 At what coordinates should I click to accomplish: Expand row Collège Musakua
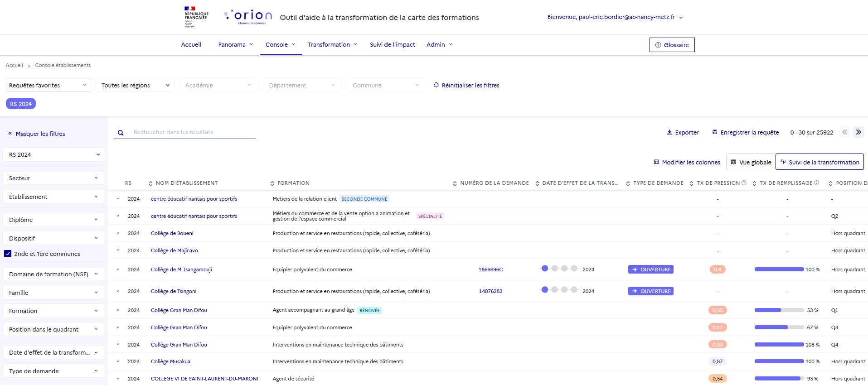(117, 361)
